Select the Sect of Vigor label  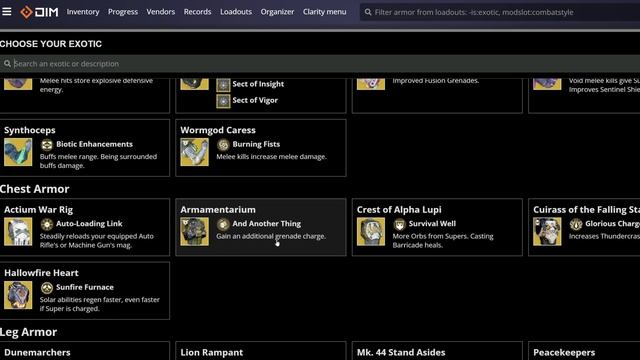point(255,100)
